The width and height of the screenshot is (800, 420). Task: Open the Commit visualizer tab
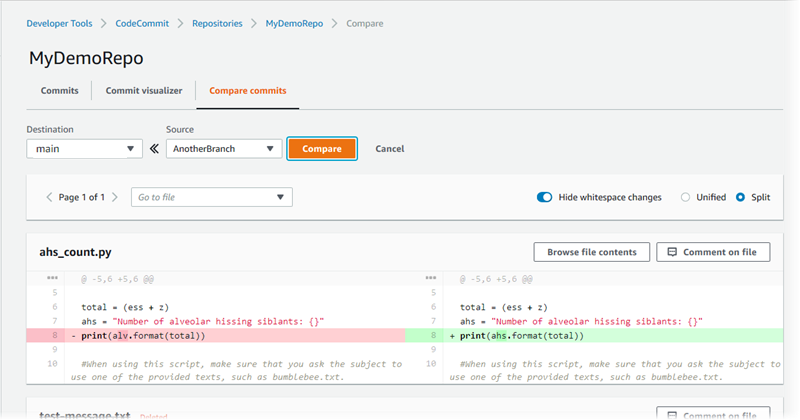144,91
